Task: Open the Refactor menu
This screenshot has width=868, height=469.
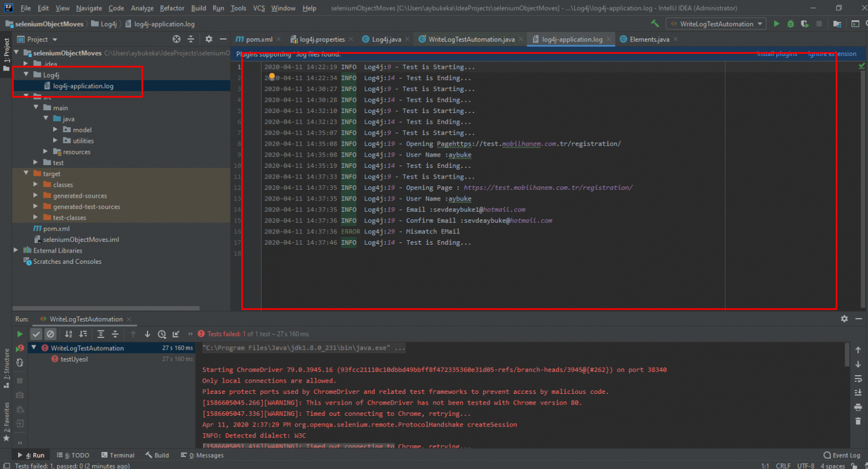Action: [x=172, y=8]
